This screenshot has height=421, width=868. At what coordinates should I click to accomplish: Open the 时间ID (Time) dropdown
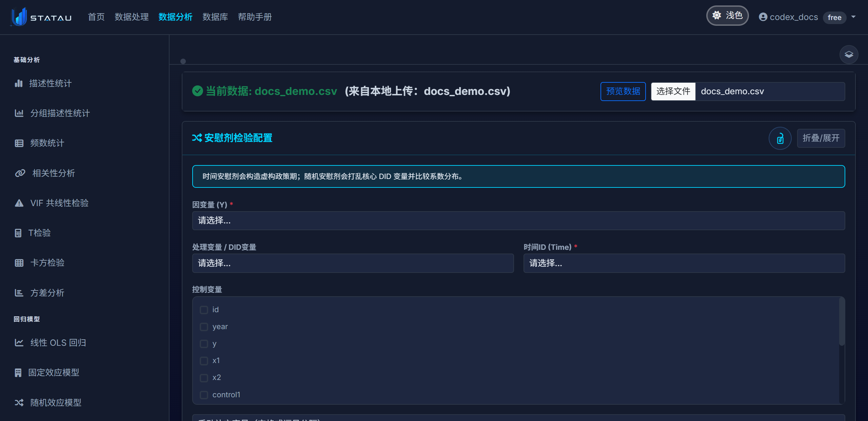pyautogui.click(x=684, y=263)
